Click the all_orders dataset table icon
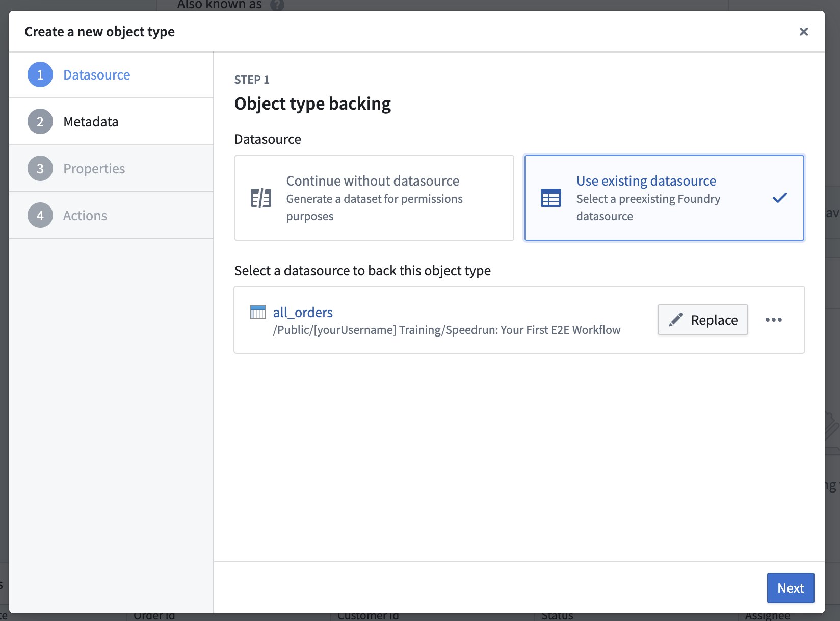840x621 pixels. pos(257,312)
